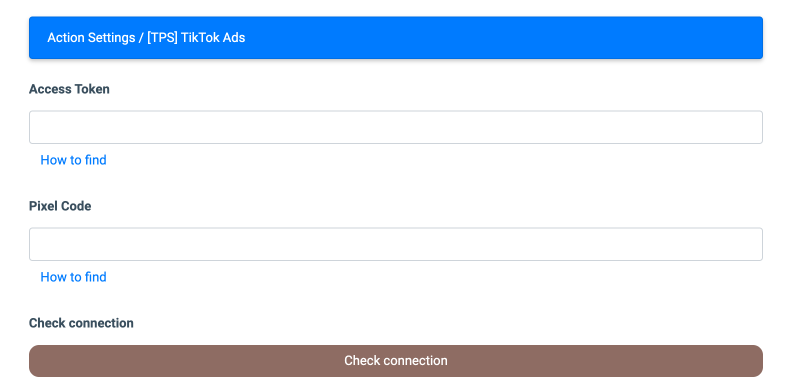Viewport: 793px width, 392px height.
Task: Click the slash separator in header breadcrumb
Action: 141,37
